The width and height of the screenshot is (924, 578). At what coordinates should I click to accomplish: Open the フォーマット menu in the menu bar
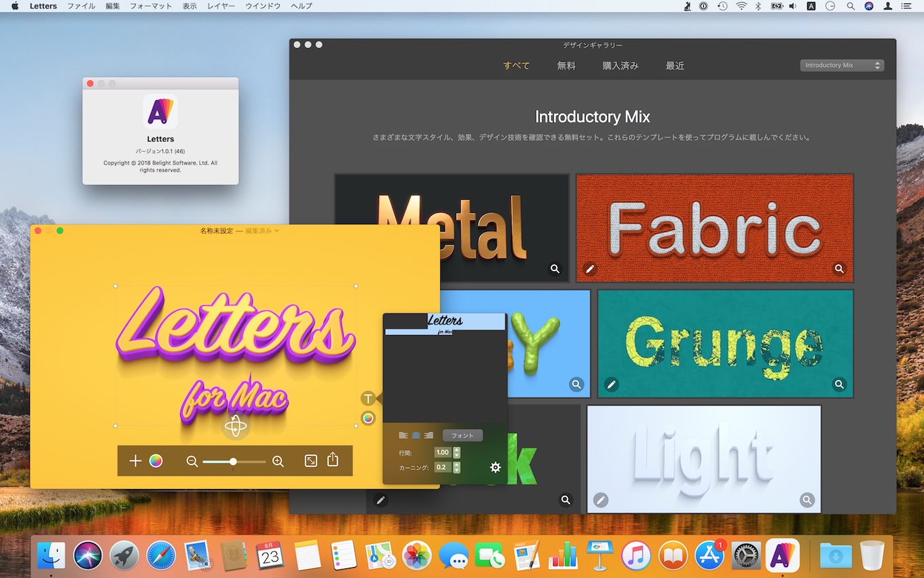pos(151,6)
